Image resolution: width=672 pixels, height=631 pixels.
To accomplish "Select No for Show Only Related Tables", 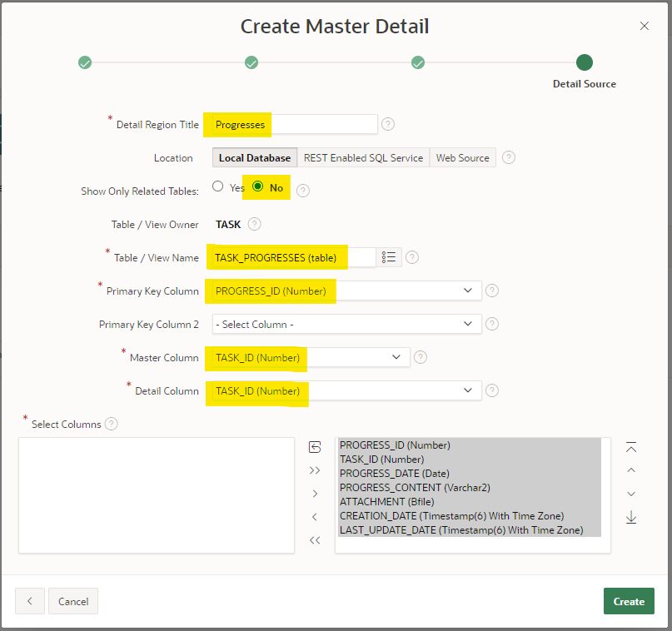I will 258,186.
